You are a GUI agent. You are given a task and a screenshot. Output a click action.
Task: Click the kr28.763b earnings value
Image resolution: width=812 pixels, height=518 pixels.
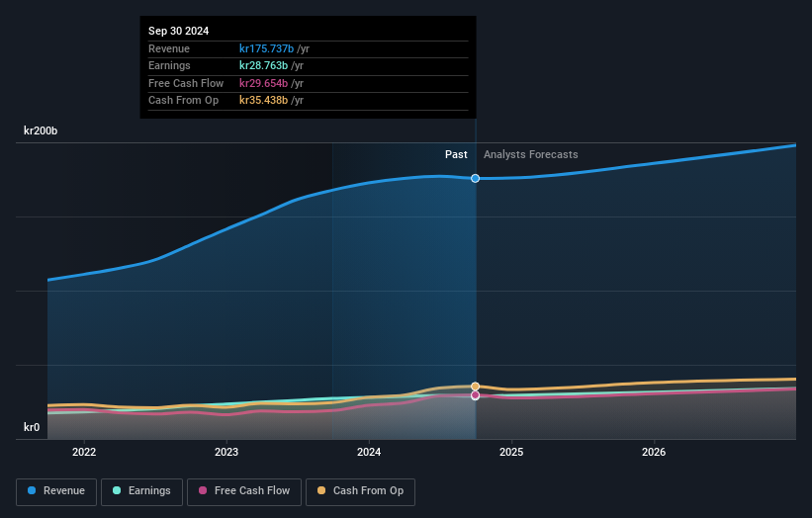(263, 65)
